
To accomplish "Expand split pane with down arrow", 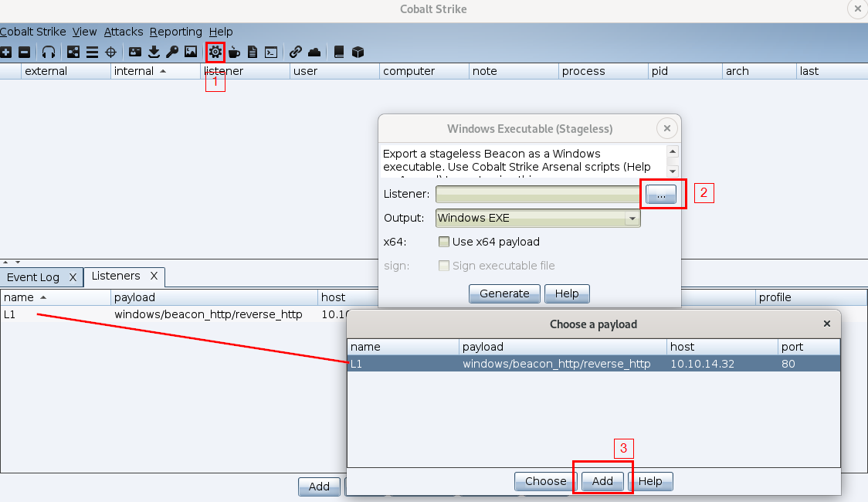I will [x=18, y=262].
